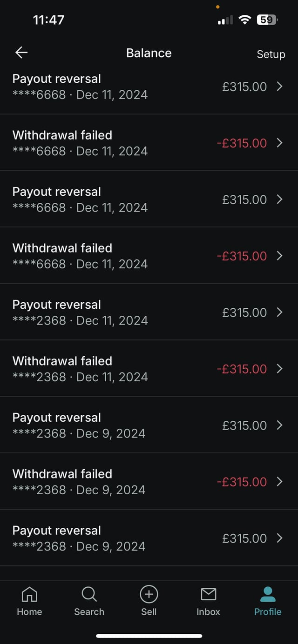The height and width of the screenshot is (644, 298).
Task: Open Setup in the header
Action: pos(271,54)
